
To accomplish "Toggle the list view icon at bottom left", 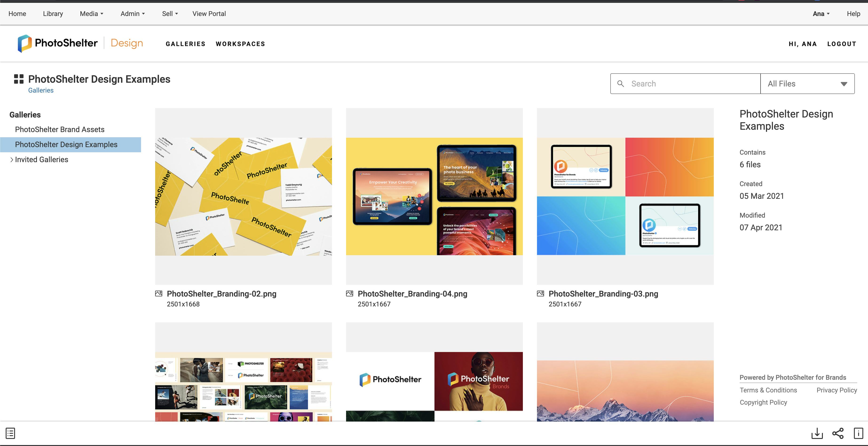I will [x=10, y=433].
